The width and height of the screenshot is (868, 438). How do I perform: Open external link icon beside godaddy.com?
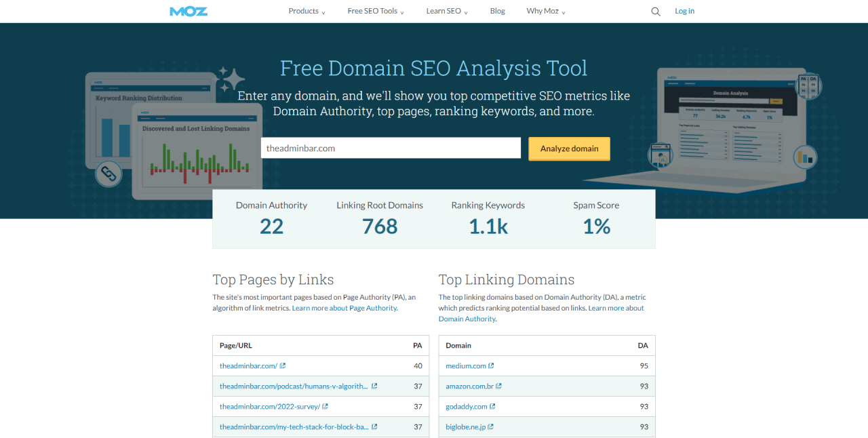[x=493, y=406]
